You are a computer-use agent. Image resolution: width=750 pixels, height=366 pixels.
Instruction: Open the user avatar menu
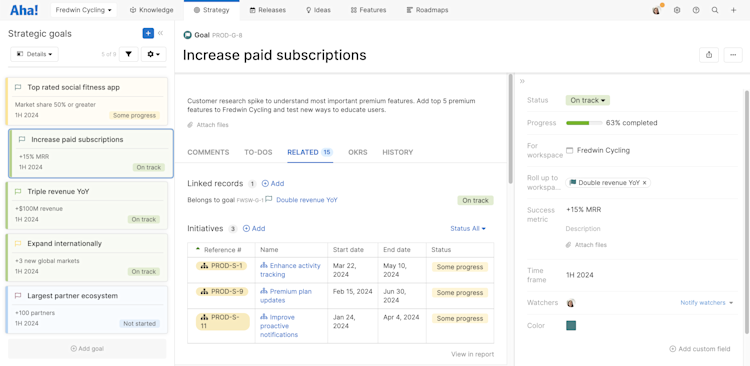pyautogui.click(x=657, y=10)
